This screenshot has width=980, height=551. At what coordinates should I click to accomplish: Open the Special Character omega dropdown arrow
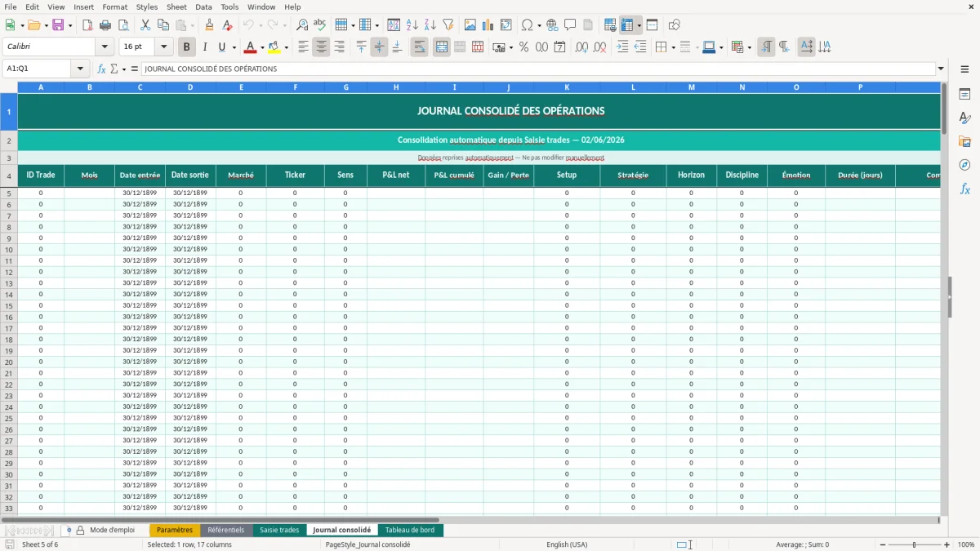click(x=539, y=25)
